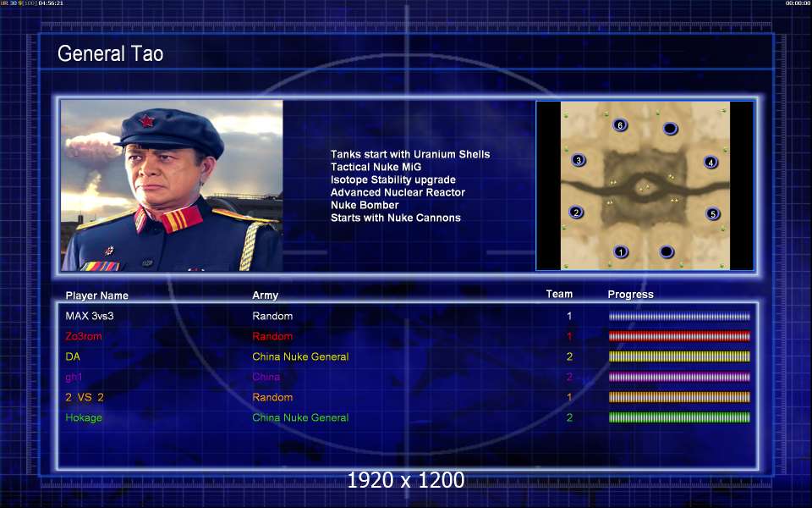Click the Team column header
The image size is (812, 508).
(559, 294)
